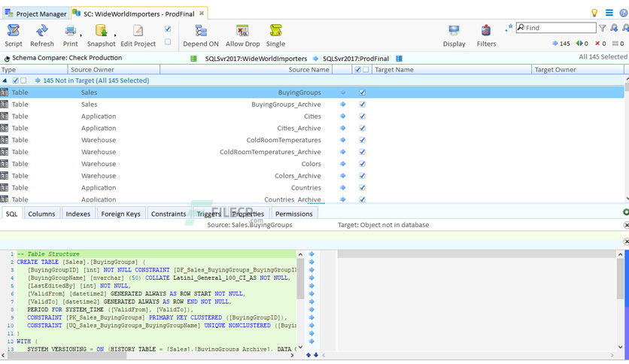Sort by the Target Name column header

pos(451,70)
